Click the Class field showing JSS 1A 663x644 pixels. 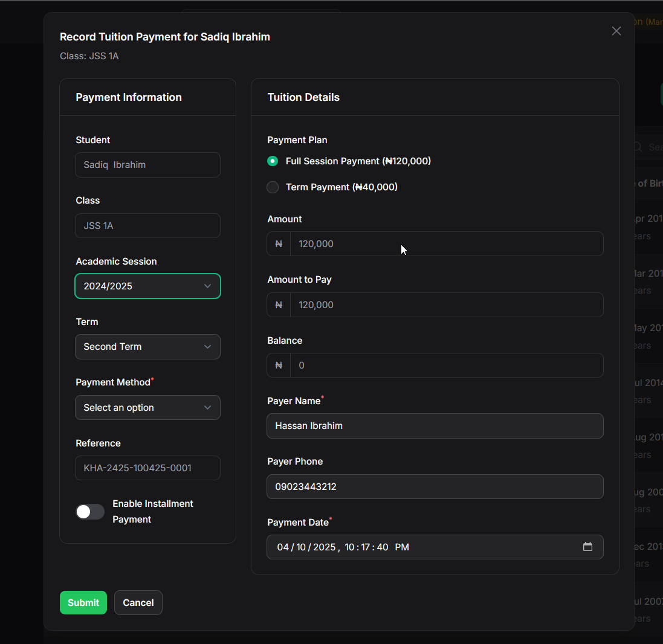pyautogui.click(x=147, y=226)
